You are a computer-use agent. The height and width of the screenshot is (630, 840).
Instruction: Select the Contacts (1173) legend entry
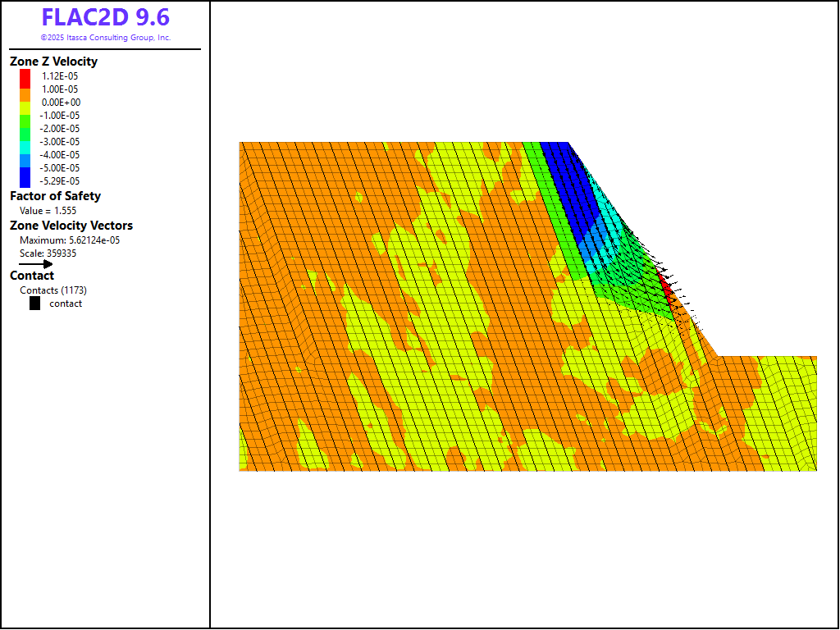click(53, 290)
